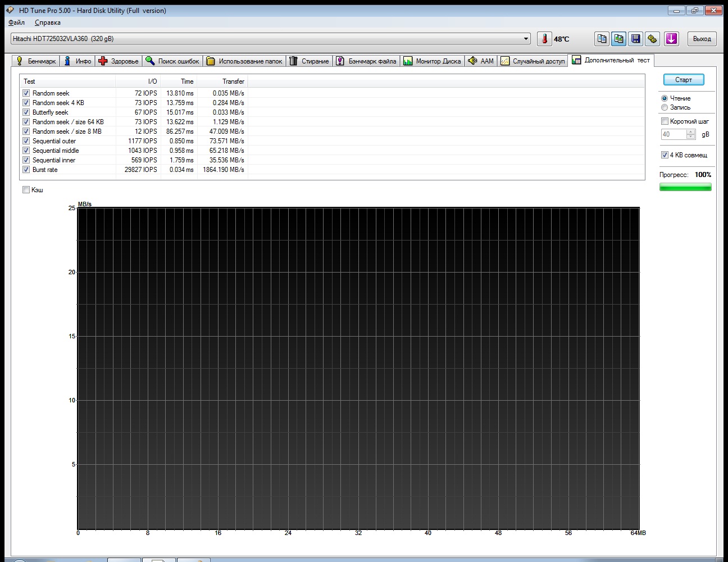The width and height of the screenshot is (728, 562).
Task: Open the AAM speaker tab
Action: 481,61
